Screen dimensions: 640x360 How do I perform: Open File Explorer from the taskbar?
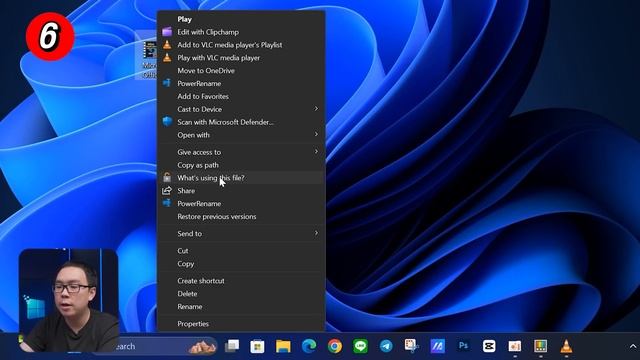point(283,346)
